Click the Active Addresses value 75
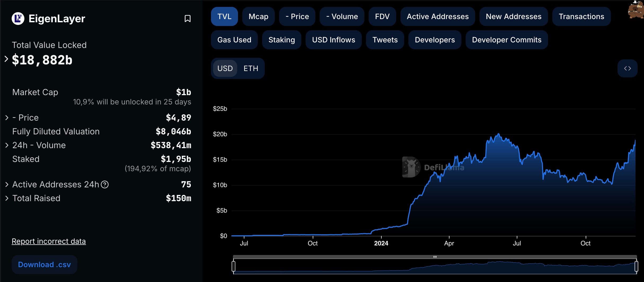Image resolution: width=644 pixels, height=282 pixels. click(186, 184)
